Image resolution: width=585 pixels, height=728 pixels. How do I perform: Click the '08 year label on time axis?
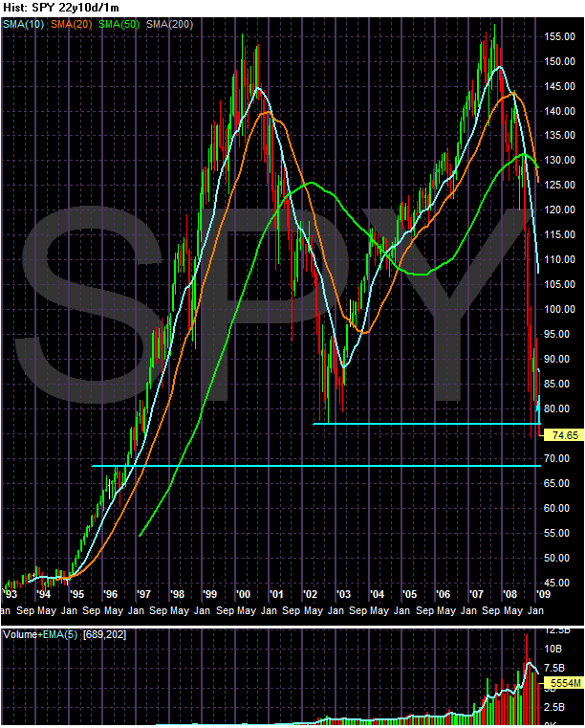509,594
